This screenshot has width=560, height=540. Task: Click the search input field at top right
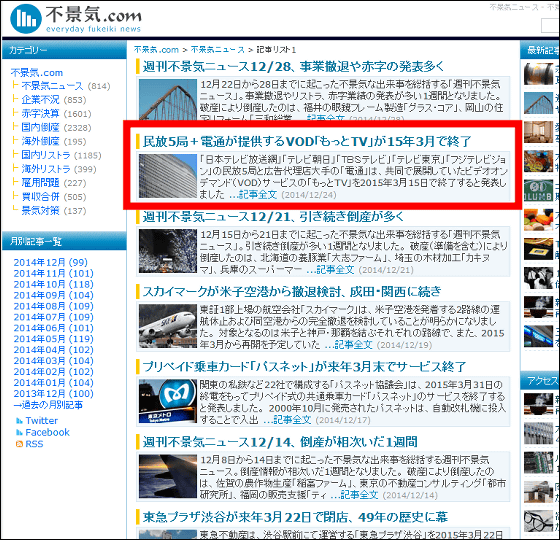coord(550,26)
